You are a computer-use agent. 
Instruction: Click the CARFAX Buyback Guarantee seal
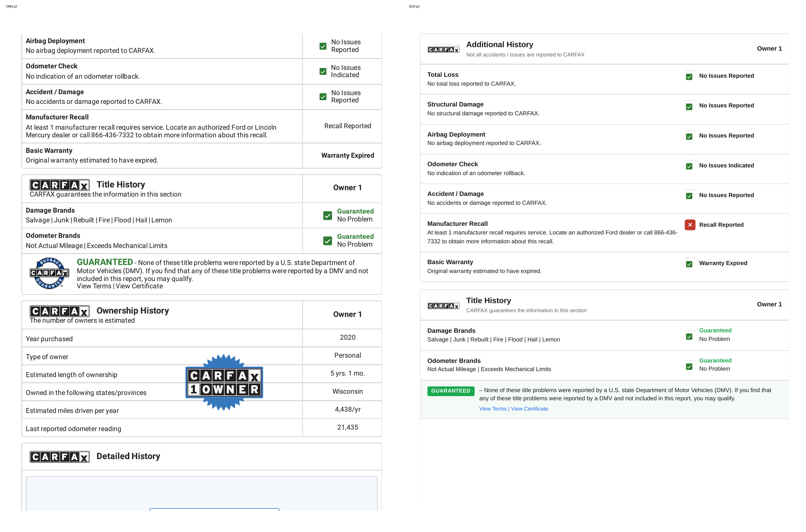pyautogui.click(x=49, y=273)
